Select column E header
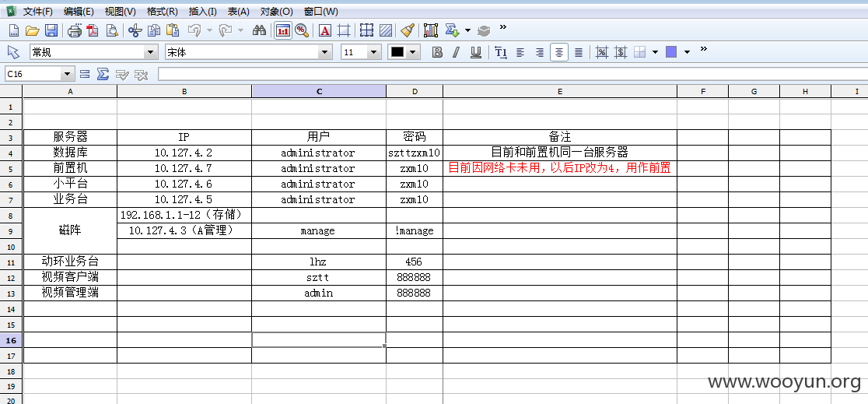Image resolution: width=868 pixels, height=404 pixels. pos(560,91)
